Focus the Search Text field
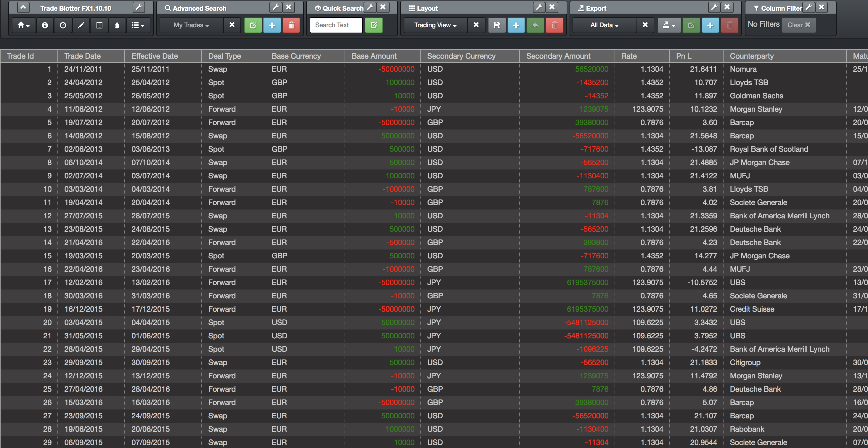This screenshot has width=868, height=448. point(336,25)
